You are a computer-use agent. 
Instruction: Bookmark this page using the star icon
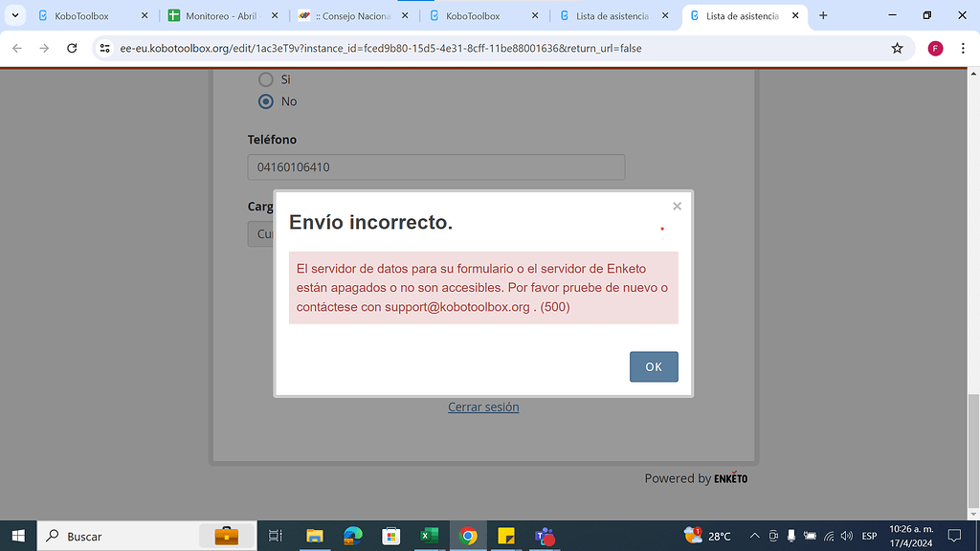point(896,48)
